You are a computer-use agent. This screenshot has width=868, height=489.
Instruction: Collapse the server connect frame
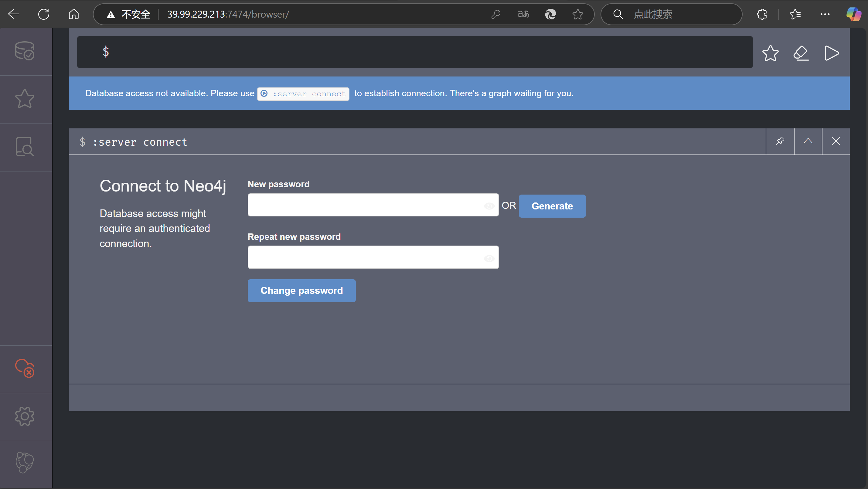click(x=808, y=141)
